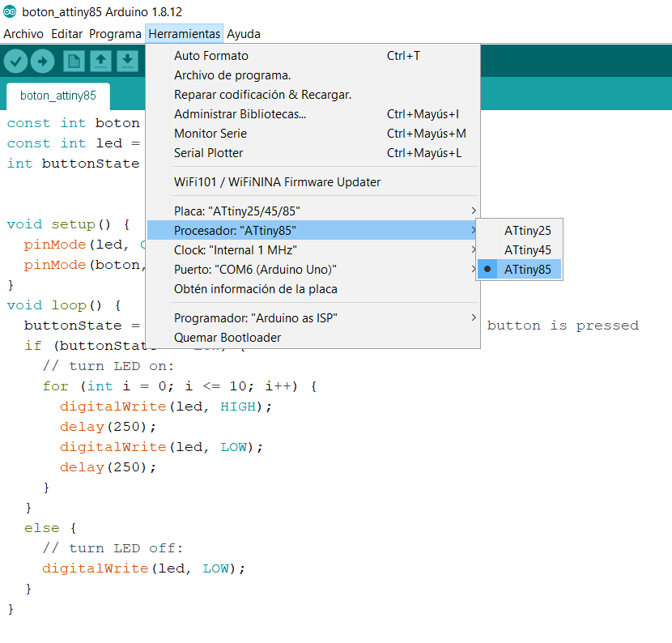Select the ATtiny25 processor option
Viewport: 672px width, 643px height.
(527, 231)
